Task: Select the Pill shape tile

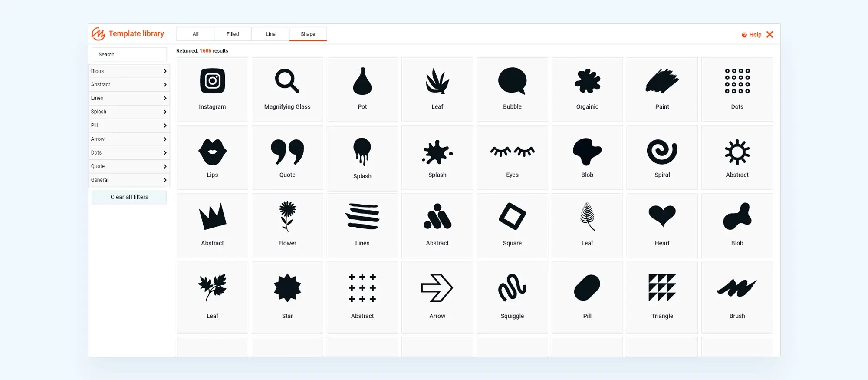Action: click(587, 297)
